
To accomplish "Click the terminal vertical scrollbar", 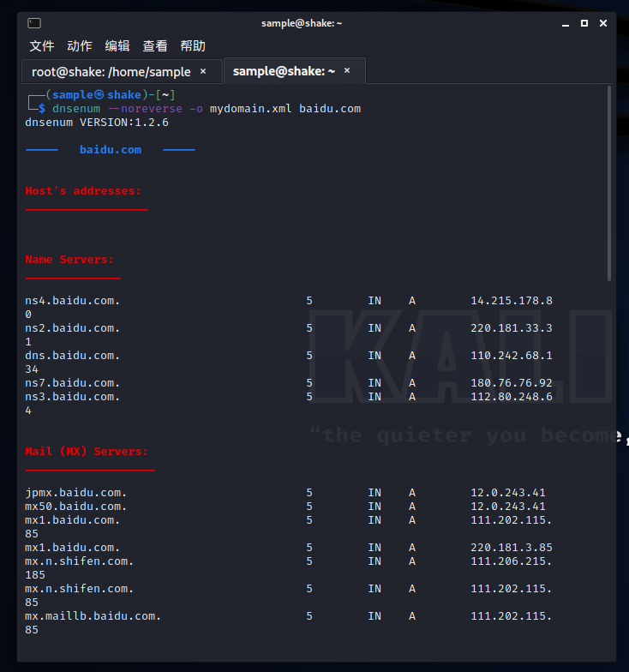I will click(x=608, y=183).
